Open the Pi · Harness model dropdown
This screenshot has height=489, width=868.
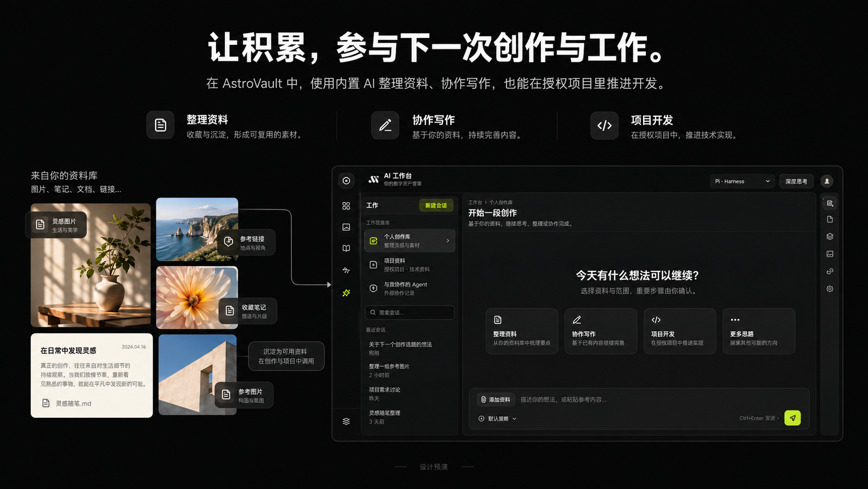click(742, 181)
